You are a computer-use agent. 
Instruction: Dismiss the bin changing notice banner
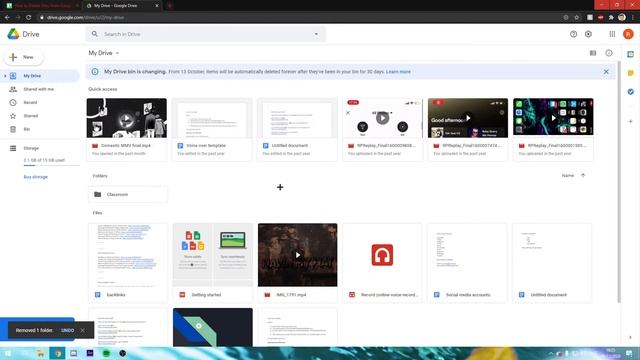click(606, 72)
